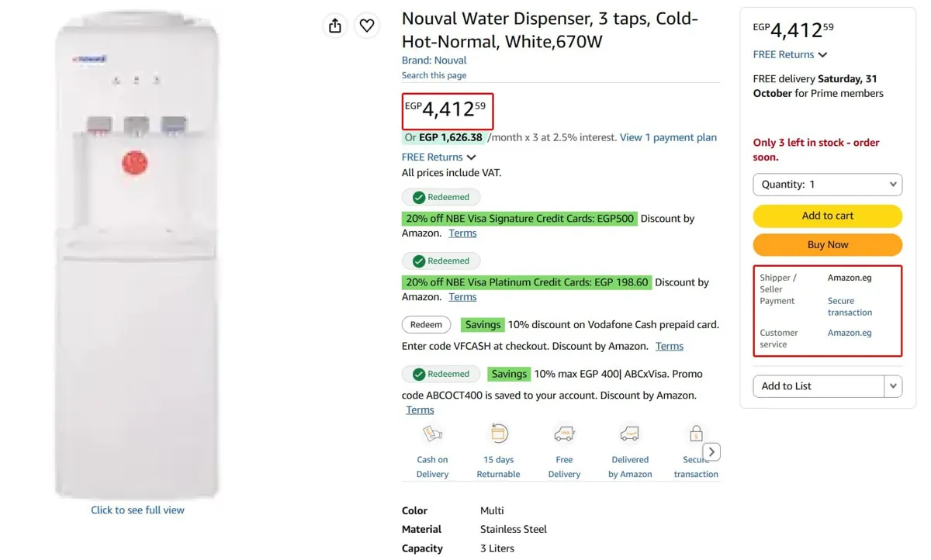This screenshot has height=560, width=931.
Task: Add to wishlist with the heart icon
Action: click(367, 26)
